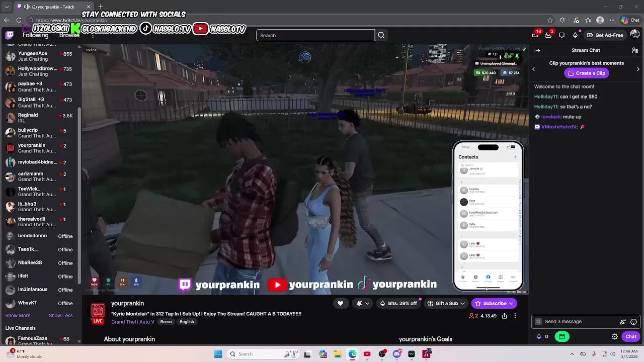Click the left sidebar scrollbar

tap(79, 196)
